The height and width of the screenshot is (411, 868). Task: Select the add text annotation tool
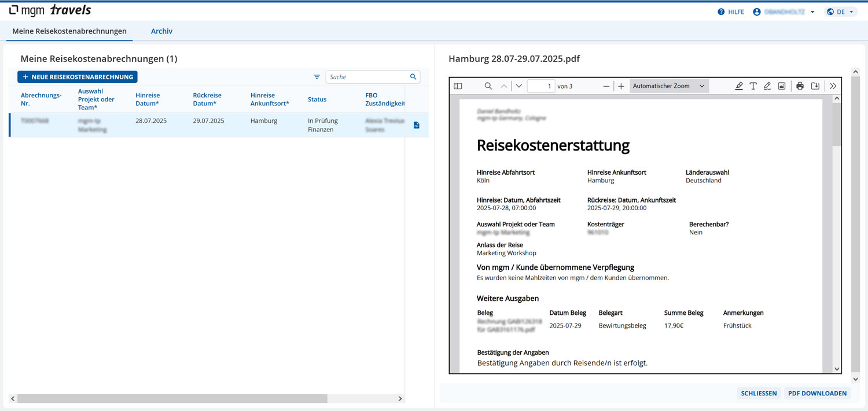(x=753, y=86)
